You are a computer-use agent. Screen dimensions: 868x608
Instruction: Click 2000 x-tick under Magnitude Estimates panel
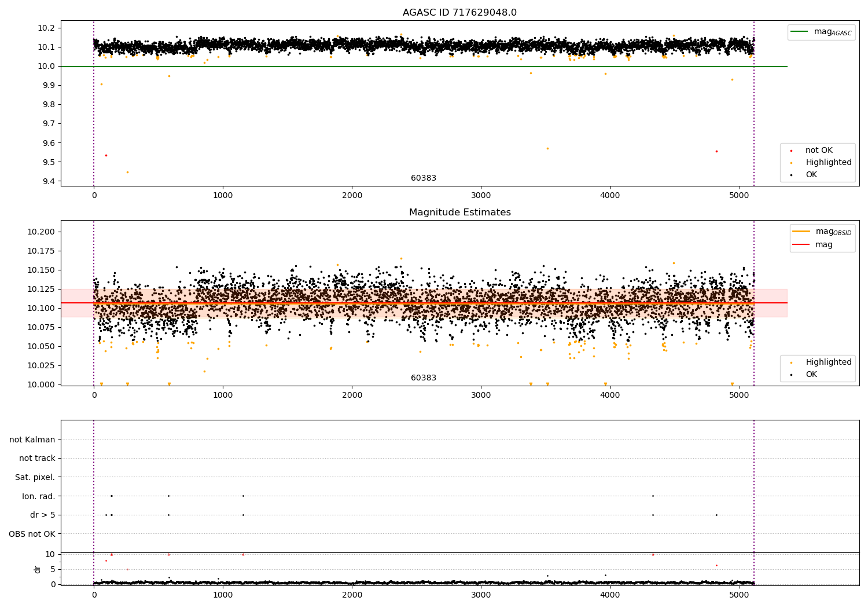click(x=352, y=395)
